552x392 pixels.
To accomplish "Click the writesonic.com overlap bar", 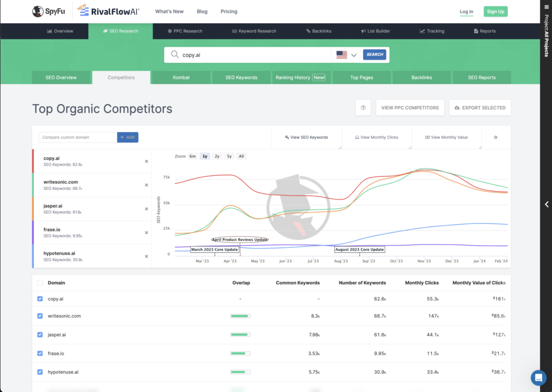I will pyautogui.click(x=240, y=316).
